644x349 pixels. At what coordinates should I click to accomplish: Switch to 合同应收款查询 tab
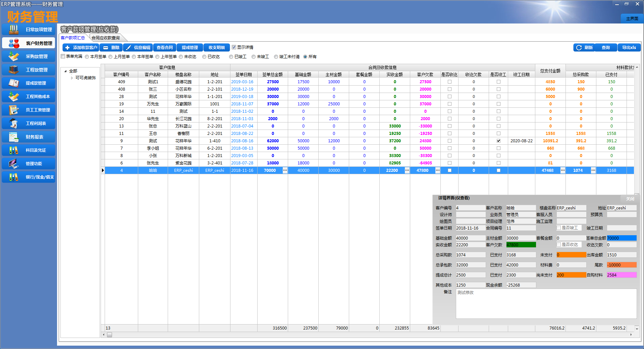click(x=106, y=38)
